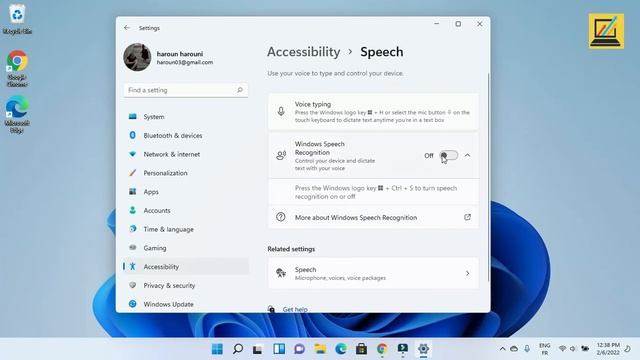Viewport: 640px width, 360px height.
Task: Open the Wi-Fi network tray icon
Action: pos(562,349)
